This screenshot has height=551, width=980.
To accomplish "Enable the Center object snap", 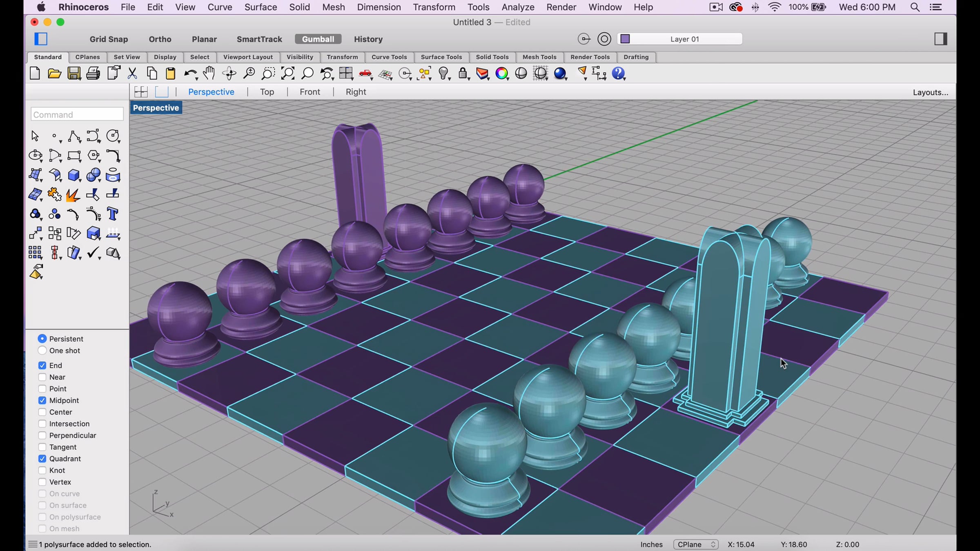I will pos(42,412).
